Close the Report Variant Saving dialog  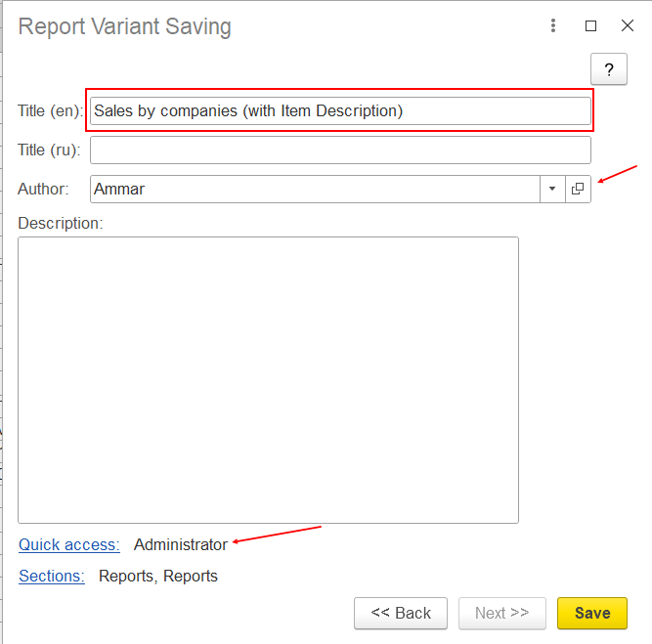tap(628, 26)
